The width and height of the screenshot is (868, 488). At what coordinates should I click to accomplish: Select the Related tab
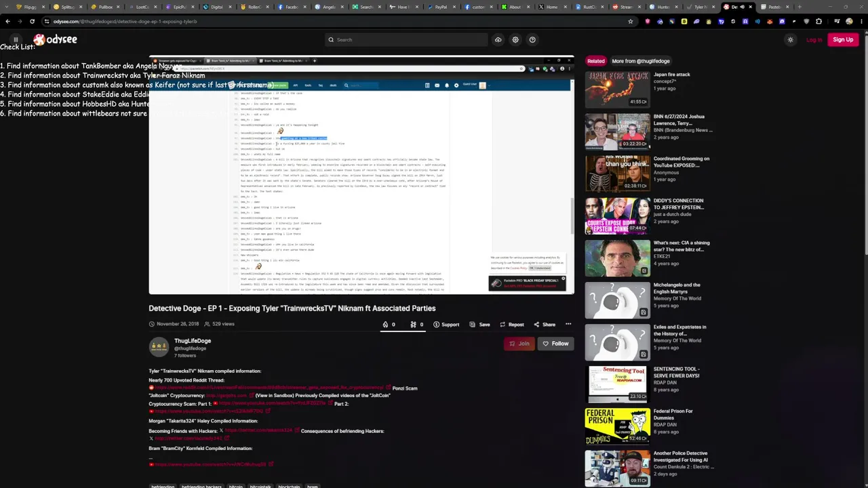[596, 61]
